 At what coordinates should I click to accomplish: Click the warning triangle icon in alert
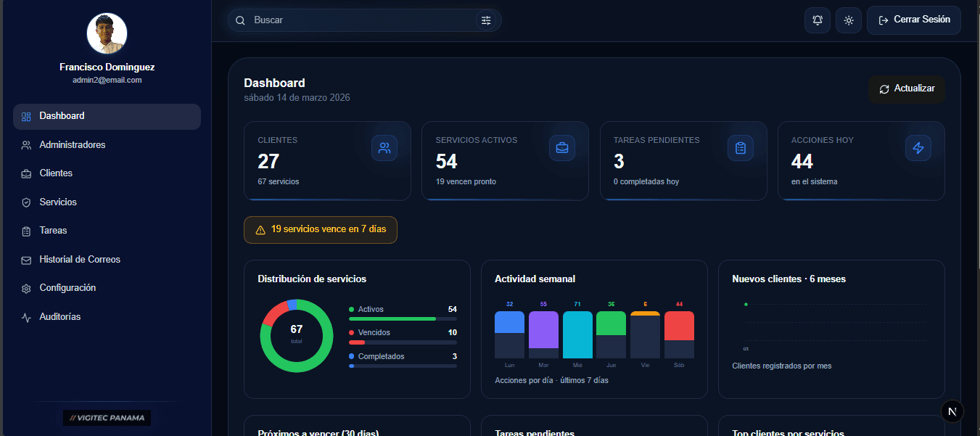tap(260, 230)
